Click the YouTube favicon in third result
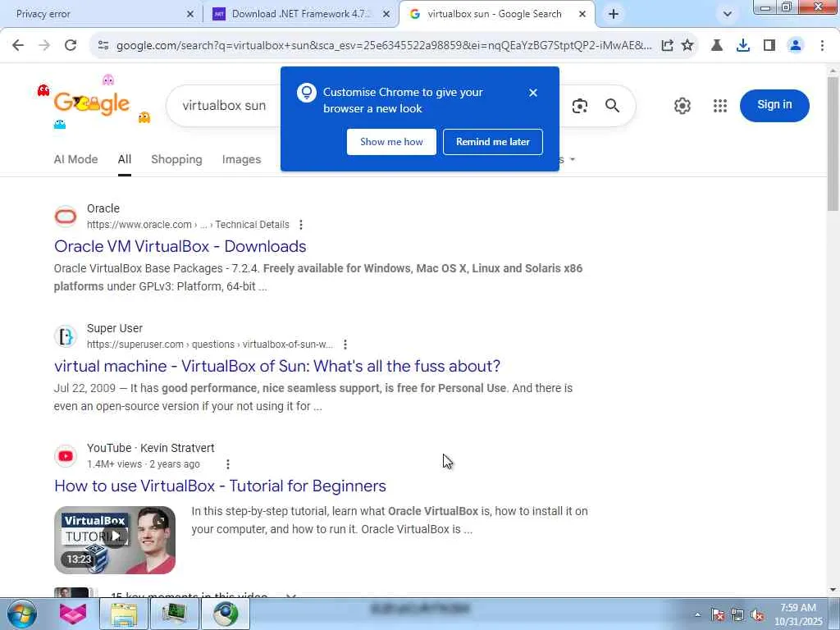This screenshot has height=630, width=840. 66,456
